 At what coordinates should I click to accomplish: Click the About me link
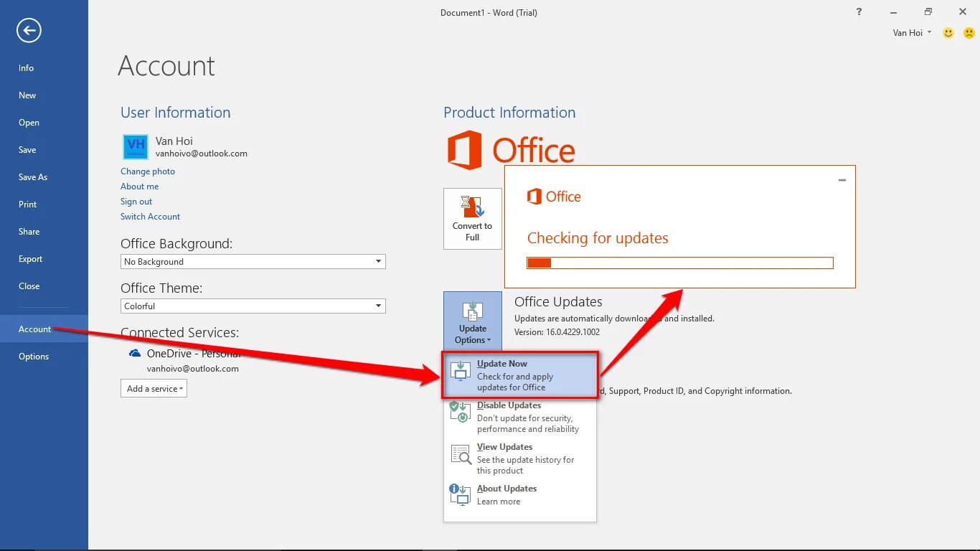tap(139, 187)
